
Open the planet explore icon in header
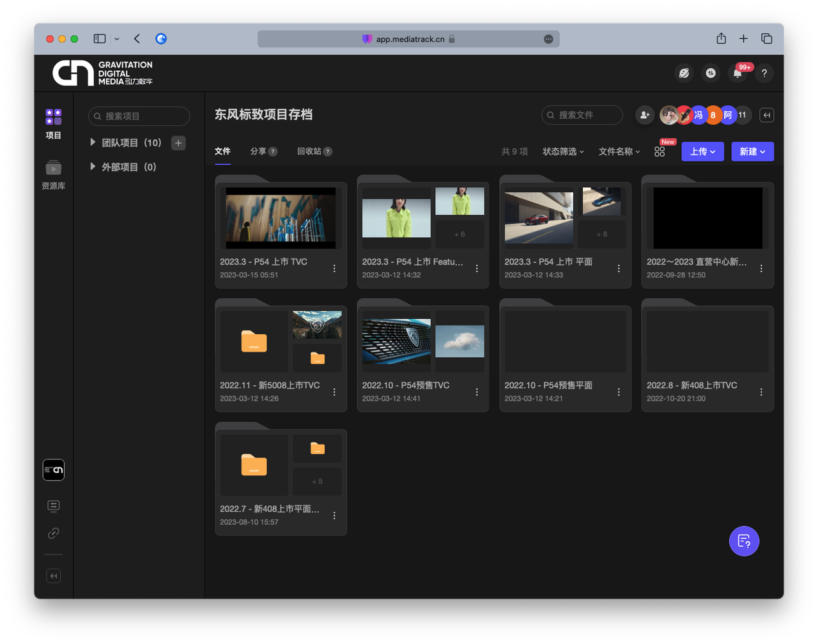[684, 73]
